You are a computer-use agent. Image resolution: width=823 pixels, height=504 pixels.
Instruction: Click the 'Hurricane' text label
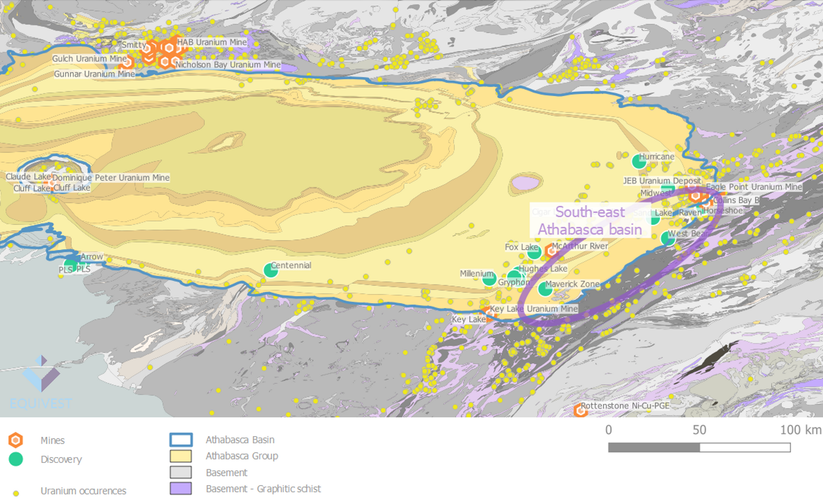coord(657,156)
